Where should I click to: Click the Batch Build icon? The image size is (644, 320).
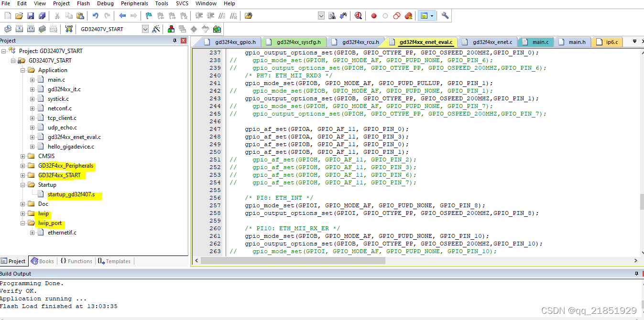(42, 29)
